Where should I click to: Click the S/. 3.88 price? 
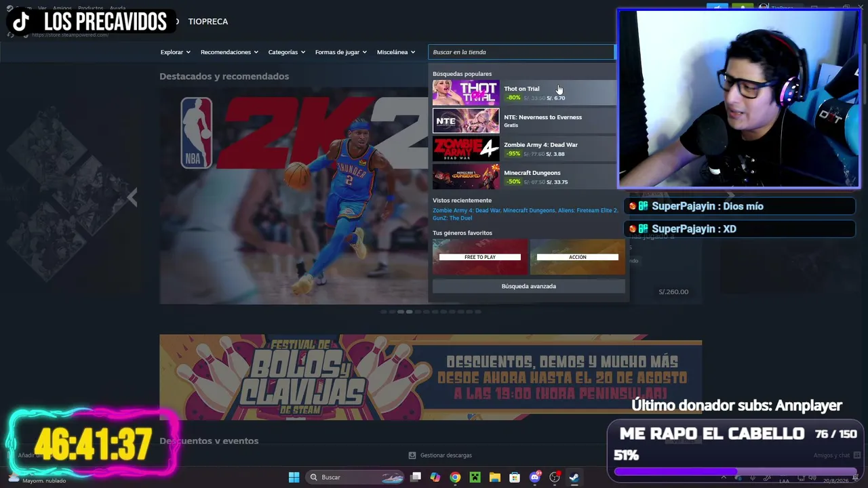pos(555,154)
